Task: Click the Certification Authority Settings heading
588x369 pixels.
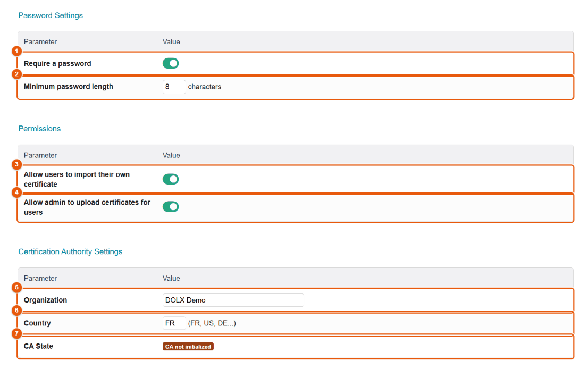Action: coord(70,251)
